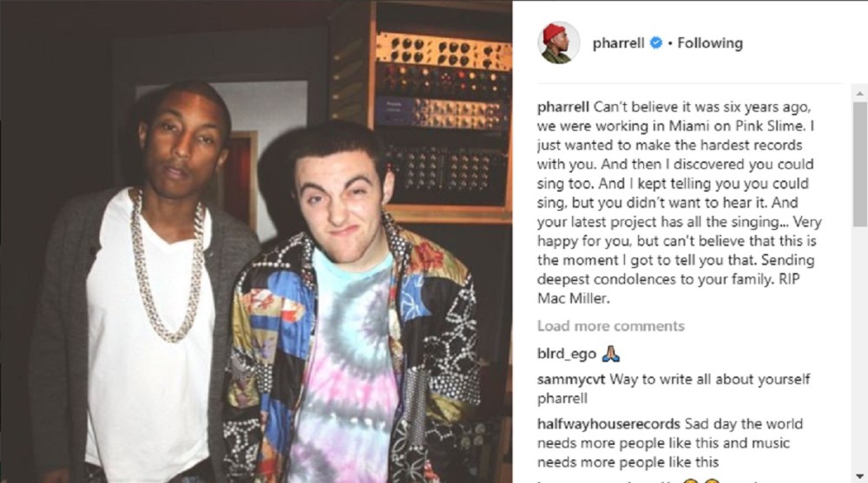
Task: Click the empty scrollbar track below thumb
Action: [859, 349]
